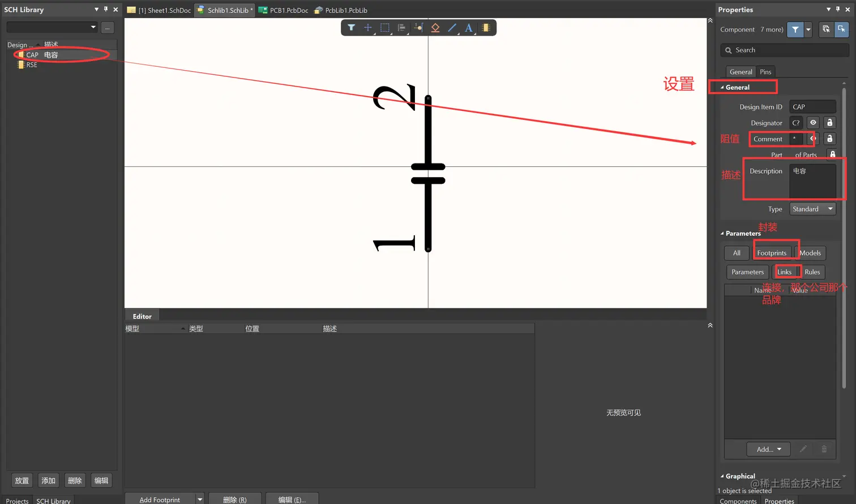This screenshot has height=504, width=856.
Task: Click the search magnifier in Properties
Action: (x=729, y=50)
